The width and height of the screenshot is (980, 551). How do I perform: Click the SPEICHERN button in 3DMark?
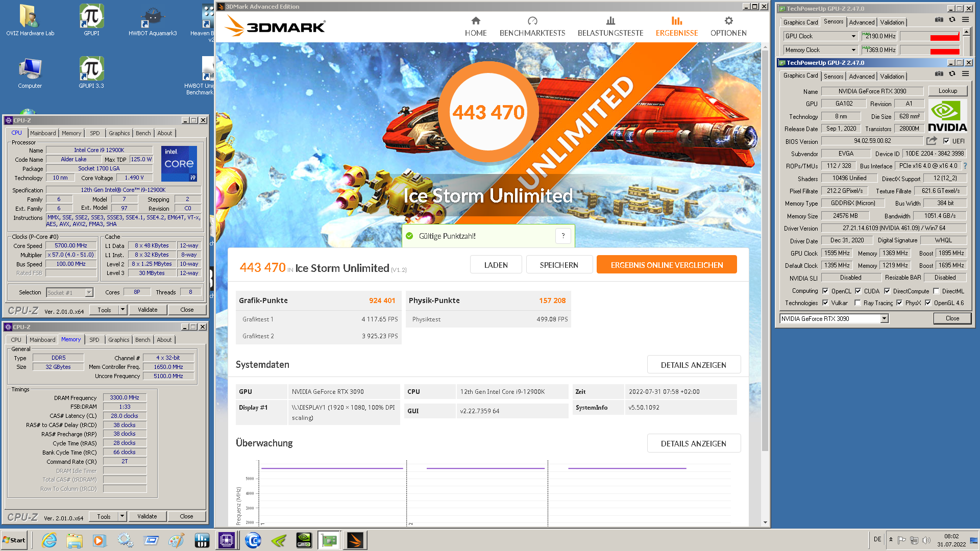[559, 265]
